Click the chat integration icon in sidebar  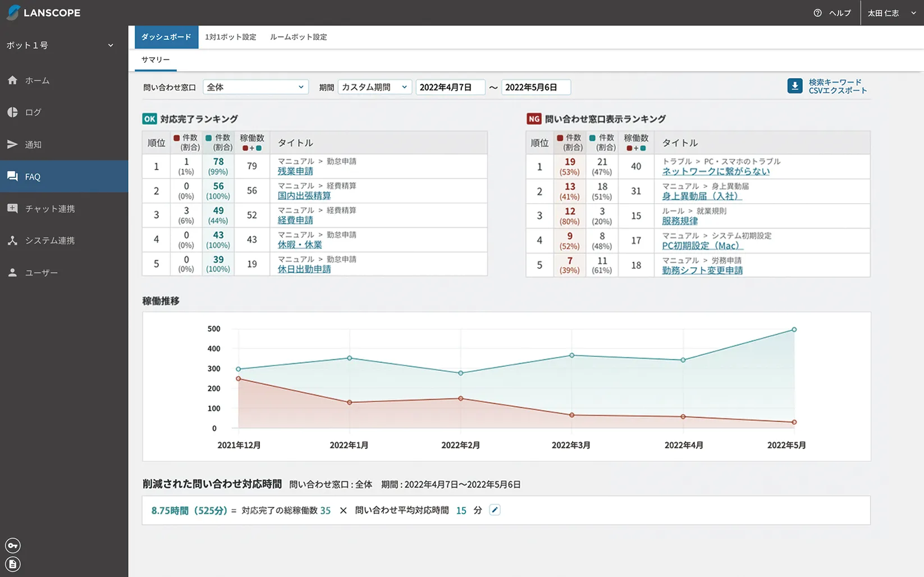pos(12,208)
